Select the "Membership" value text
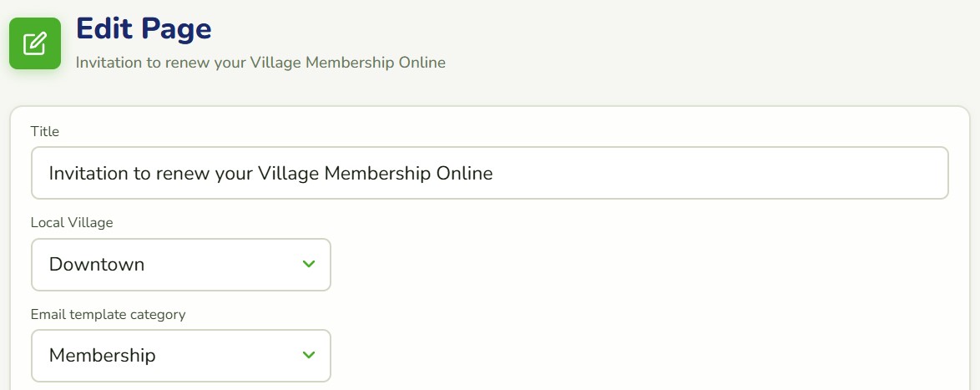The width and height of the screenshot is (980, 390). coord(103,356)
